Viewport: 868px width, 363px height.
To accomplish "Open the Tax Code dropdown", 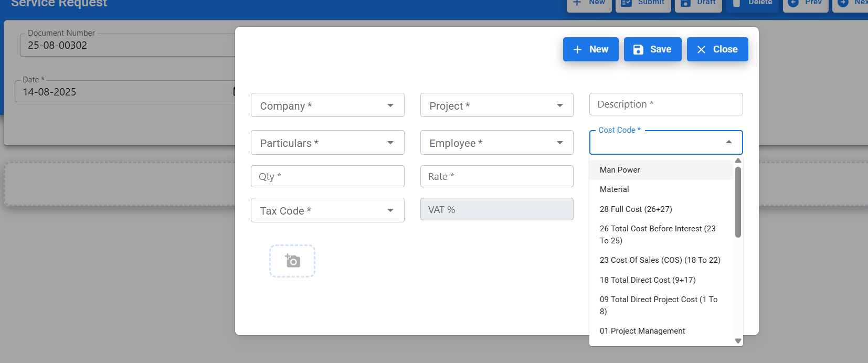I will click(x=327, y=210).
